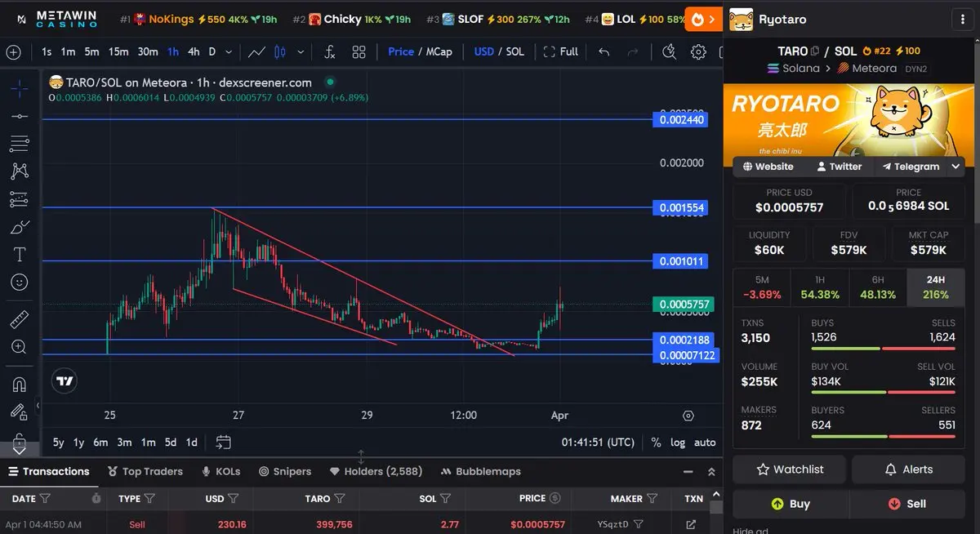The image size is (980, 534).
Task: Set chart range to 6m
Action: pos(100,443)
